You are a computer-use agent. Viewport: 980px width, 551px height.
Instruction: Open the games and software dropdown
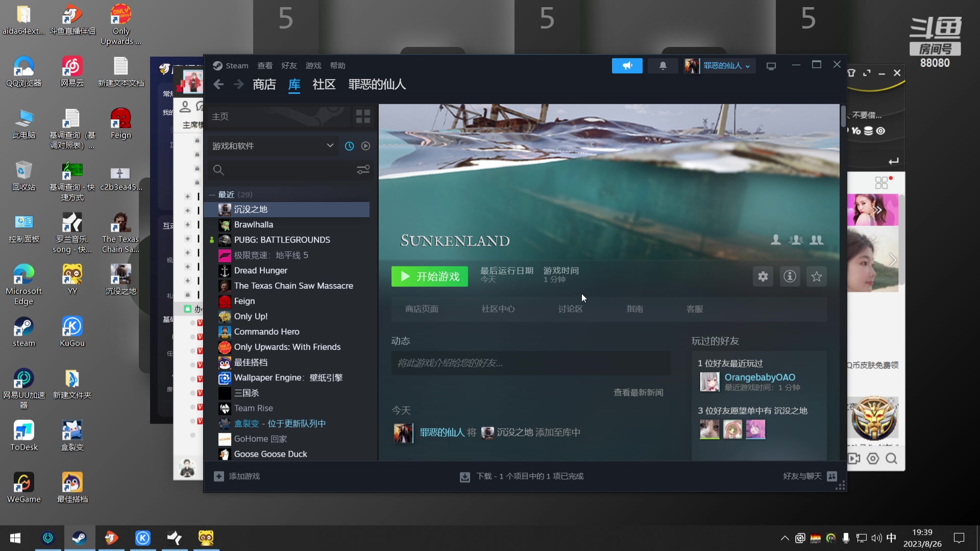pos(273,146)
